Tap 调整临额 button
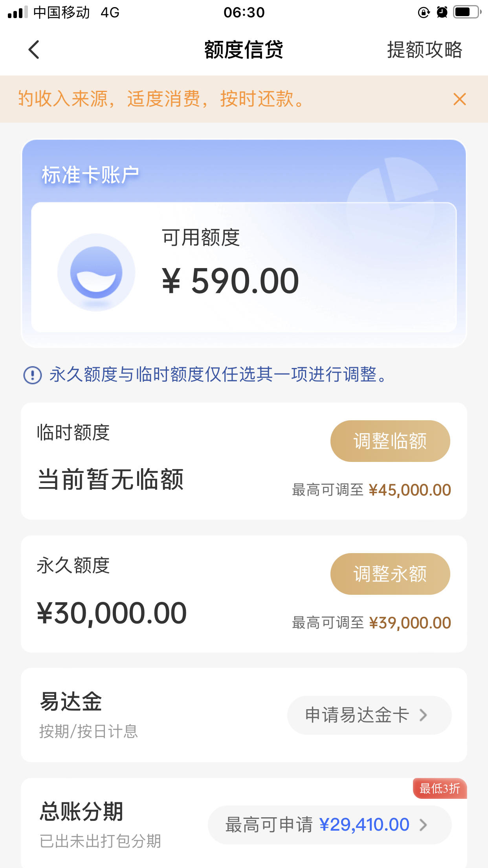This screenshot has height=868, width=488. 390,441
